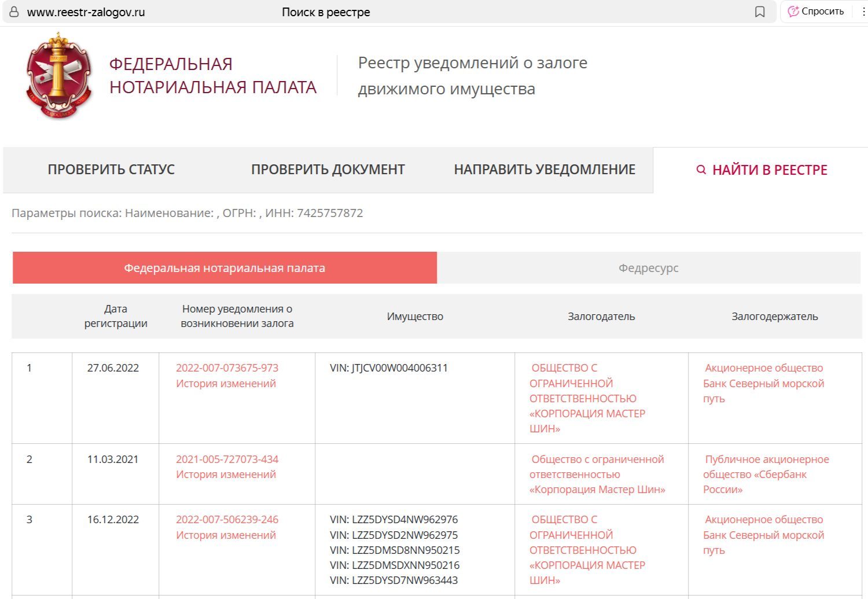Click the Имущество column header
Screen dimensions: 868x599
click(415, 317)
